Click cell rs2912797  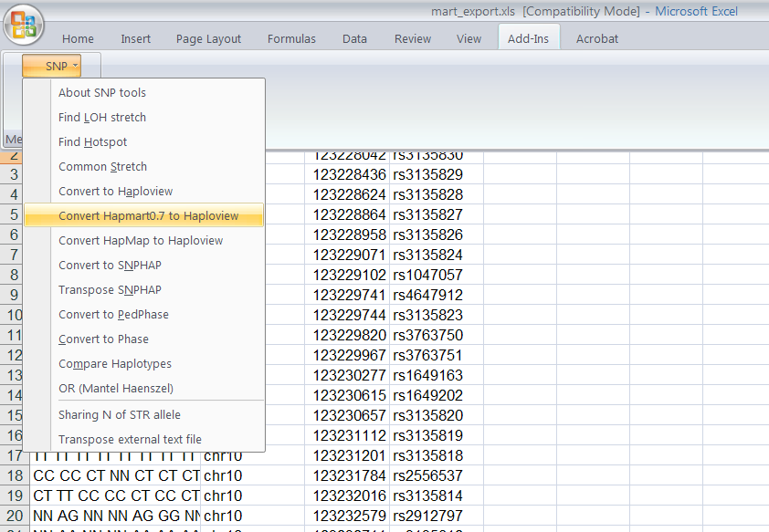[x=437, y=516]
